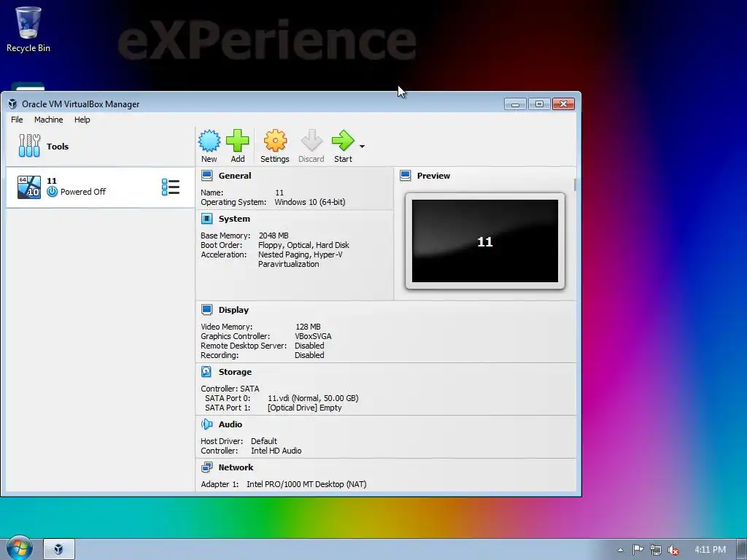Click the Display section monitor icon

tap(206, 310)
